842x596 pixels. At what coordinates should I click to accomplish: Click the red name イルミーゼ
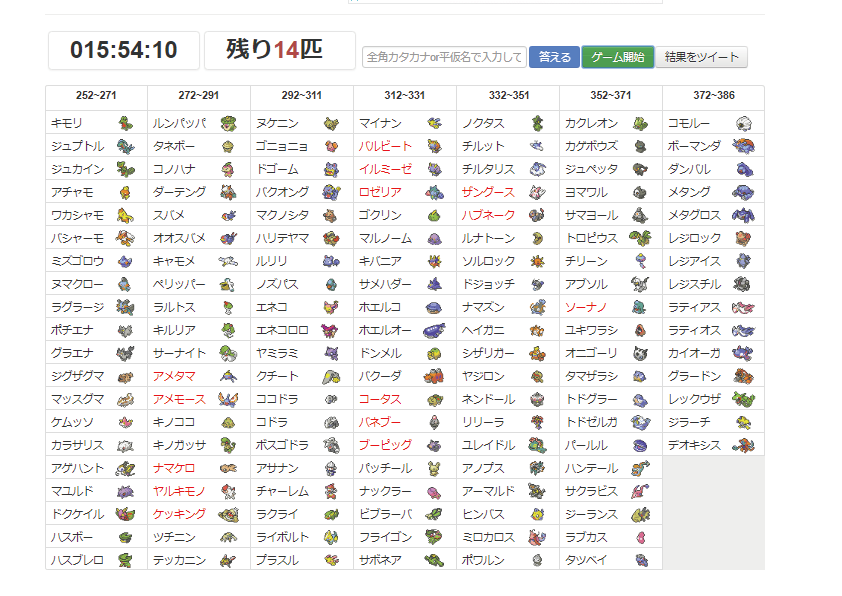(385, 169)
